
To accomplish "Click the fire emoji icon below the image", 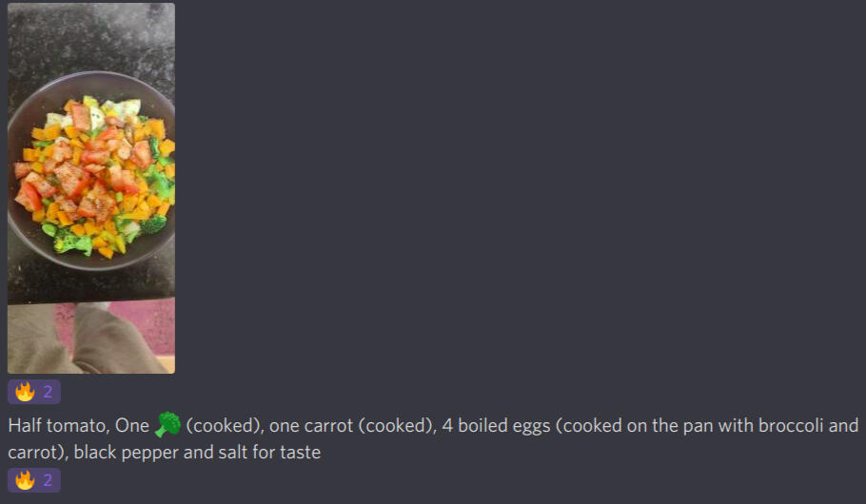I will [x=25, y=392].
